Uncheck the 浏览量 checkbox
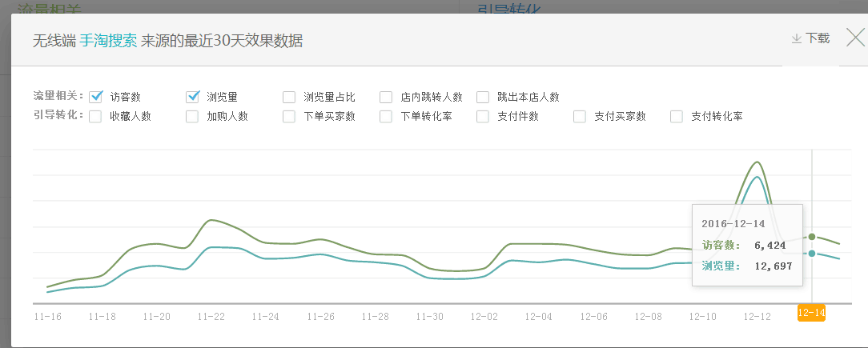 coord(193,97)
